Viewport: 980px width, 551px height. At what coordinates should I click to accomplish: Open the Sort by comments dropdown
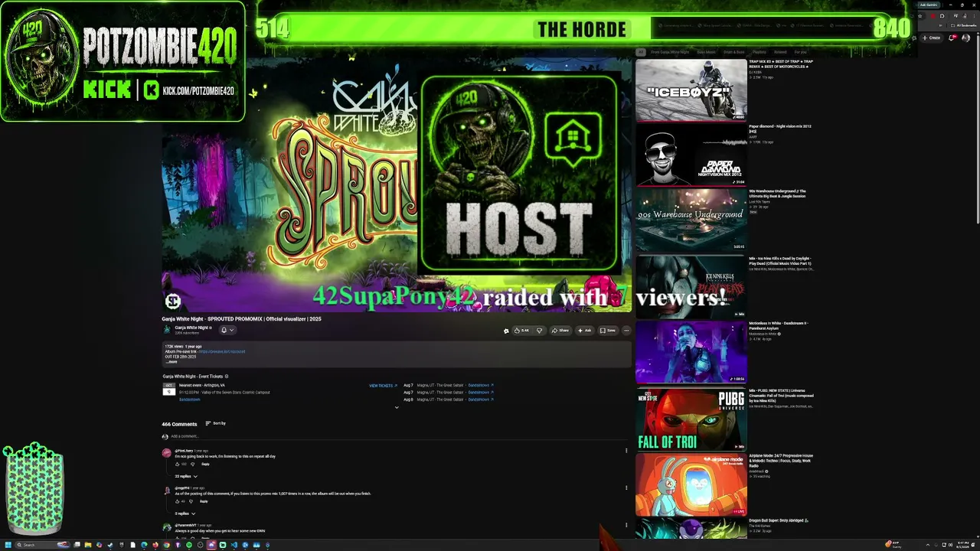click(215, 423)
